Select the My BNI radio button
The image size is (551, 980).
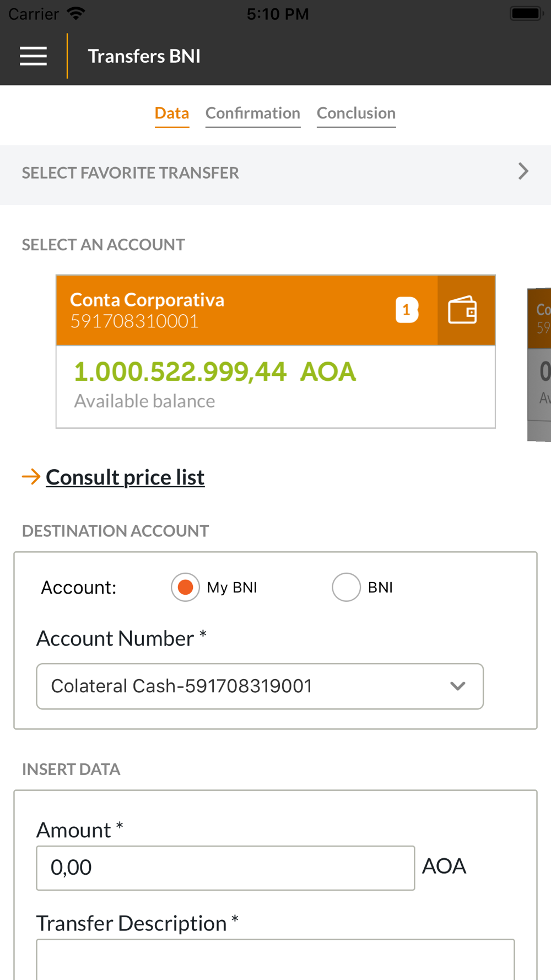tap(185, 588)
